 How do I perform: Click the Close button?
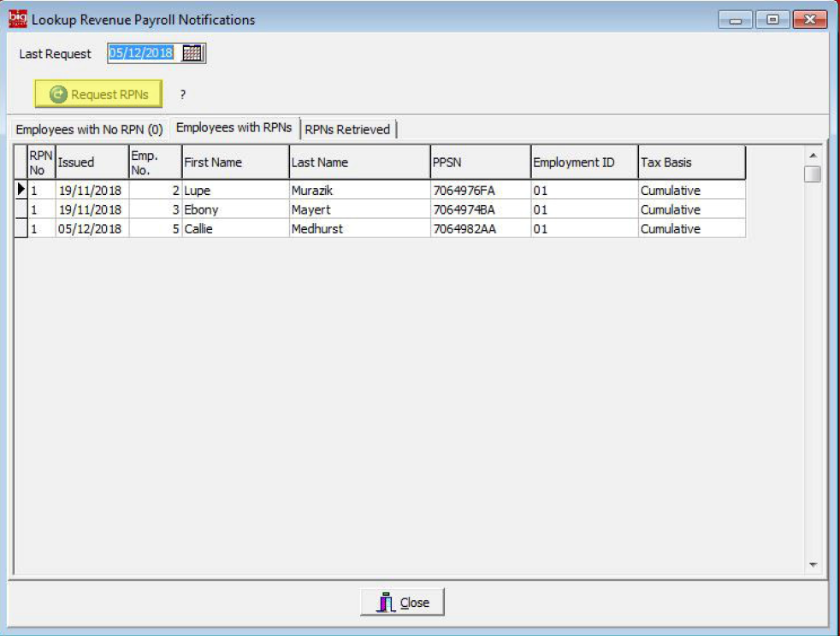point(402,603)
